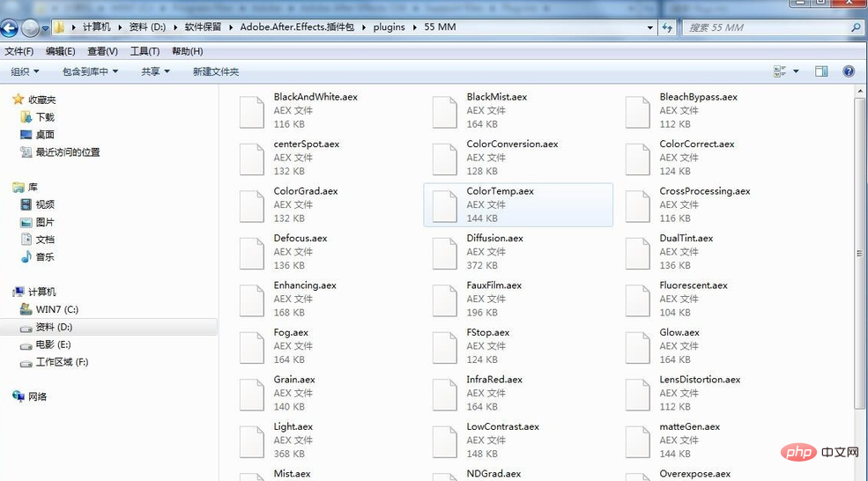Select 网络 in the navigation pane
Screen dimensions: 868x481
[x=37, y=396]
